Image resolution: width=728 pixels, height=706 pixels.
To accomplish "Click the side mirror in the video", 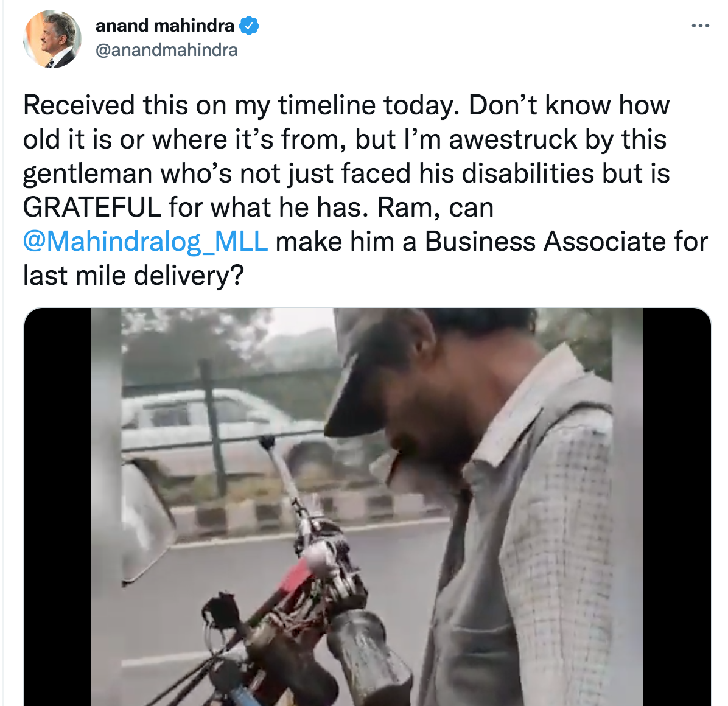I will pyautogui.click(x=146, y=523).
